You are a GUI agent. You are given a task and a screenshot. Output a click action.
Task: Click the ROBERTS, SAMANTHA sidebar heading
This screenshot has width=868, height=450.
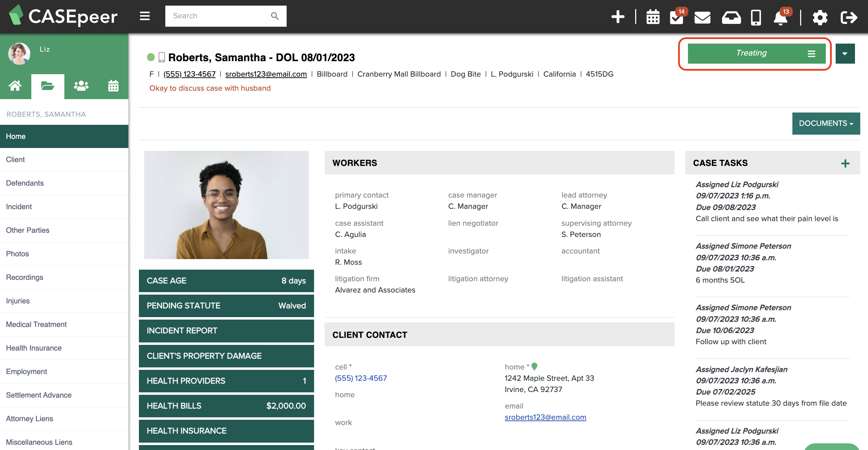[x=46, y=114]
